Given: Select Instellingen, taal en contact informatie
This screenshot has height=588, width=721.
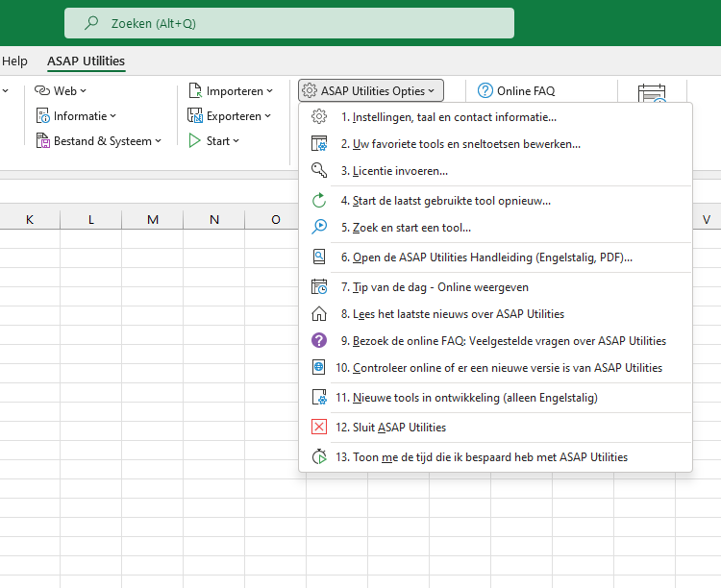Looking at the screenshot, I should click(495, 117).
